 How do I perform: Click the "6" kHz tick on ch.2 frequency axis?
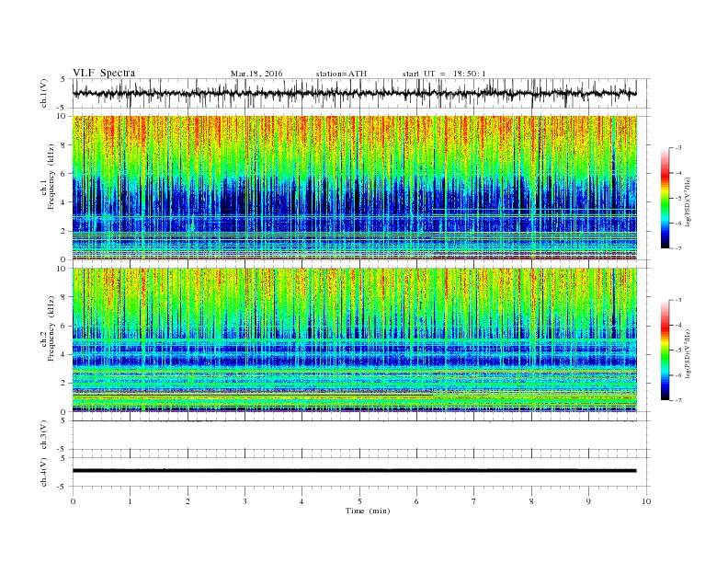tap(63, 326)
